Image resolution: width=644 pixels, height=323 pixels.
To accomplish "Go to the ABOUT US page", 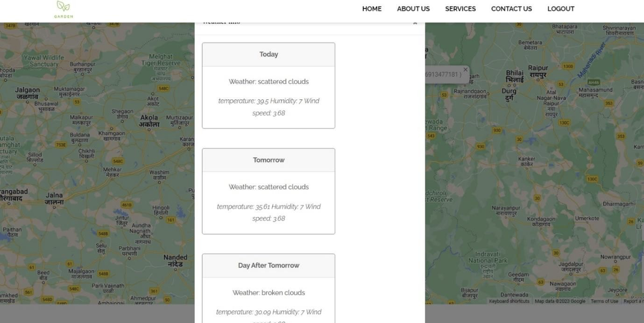I will (413, 8).
